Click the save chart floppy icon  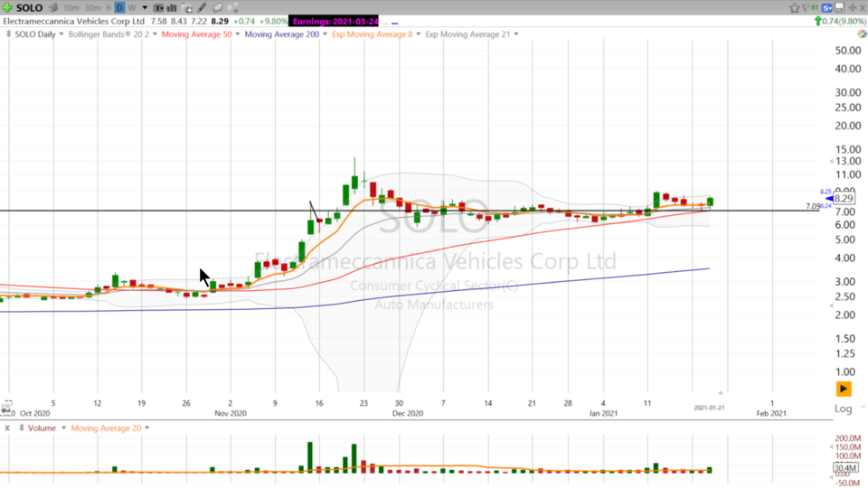point(840,8)
